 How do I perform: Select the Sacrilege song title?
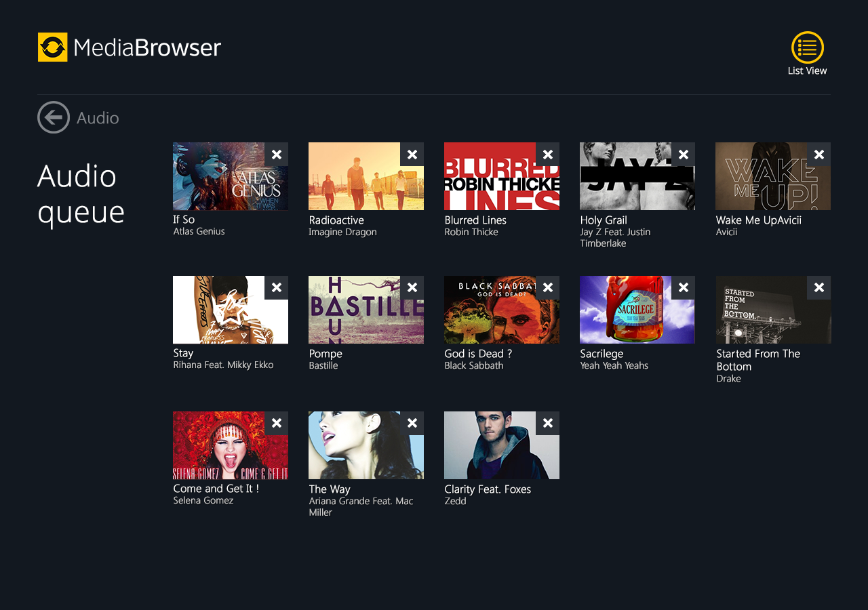click(601, 354)
